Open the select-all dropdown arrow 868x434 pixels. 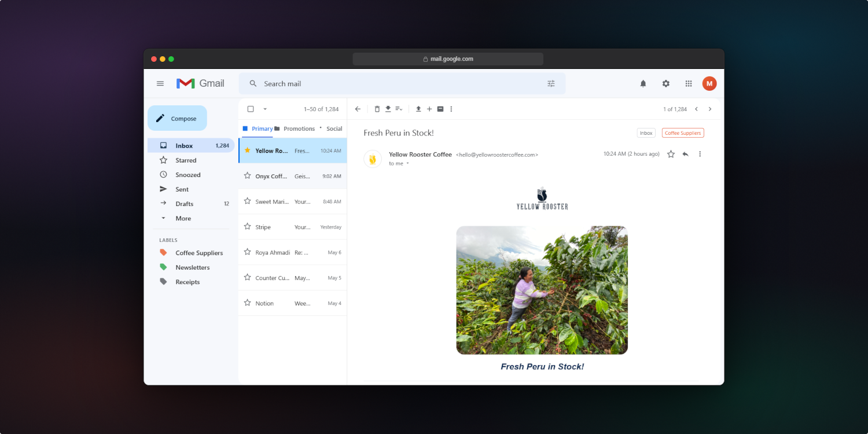pyautogui.click(x=265, y=109)
